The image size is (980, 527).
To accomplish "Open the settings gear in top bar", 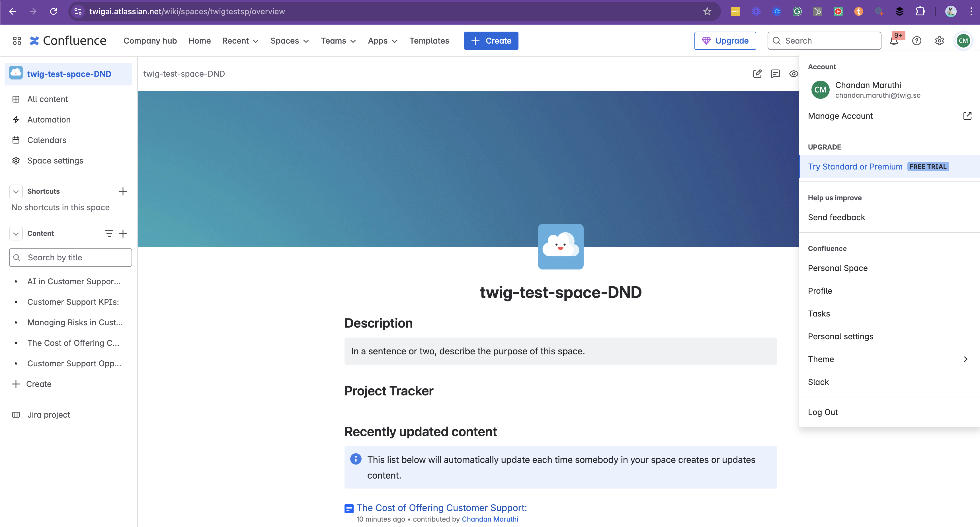I will (939, 41).
